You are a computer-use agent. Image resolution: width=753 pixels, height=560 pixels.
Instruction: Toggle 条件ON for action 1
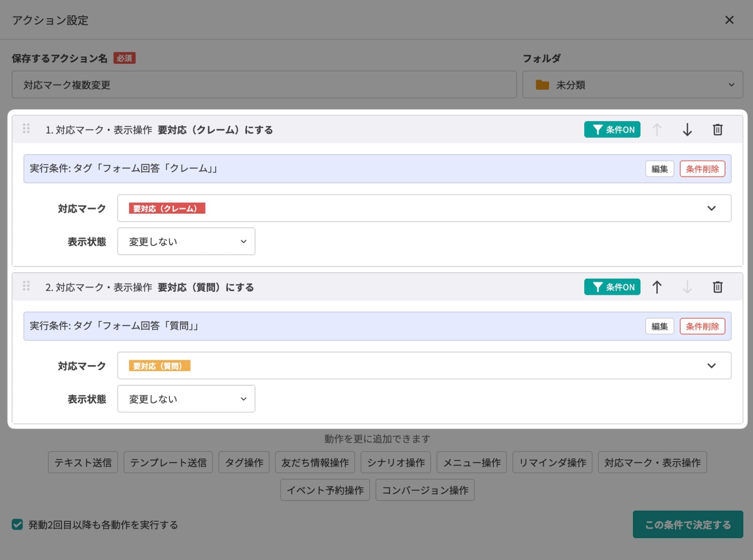click(x=612, y=130)
